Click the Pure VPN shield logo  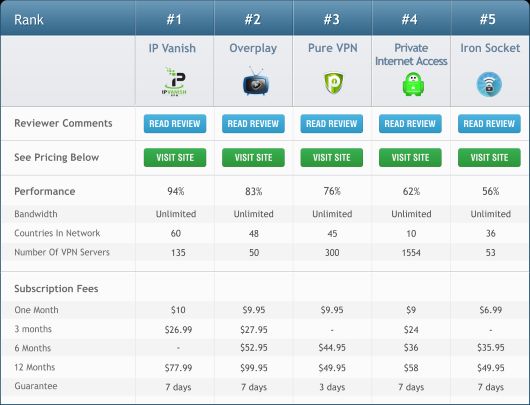(x=334, y=83)
